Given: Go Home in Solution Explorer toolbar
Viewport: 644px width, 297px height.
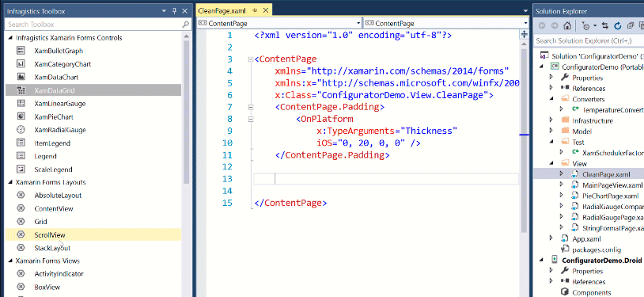Looking at the screenshot, I should pyautogui.click(x=567, y=26).
